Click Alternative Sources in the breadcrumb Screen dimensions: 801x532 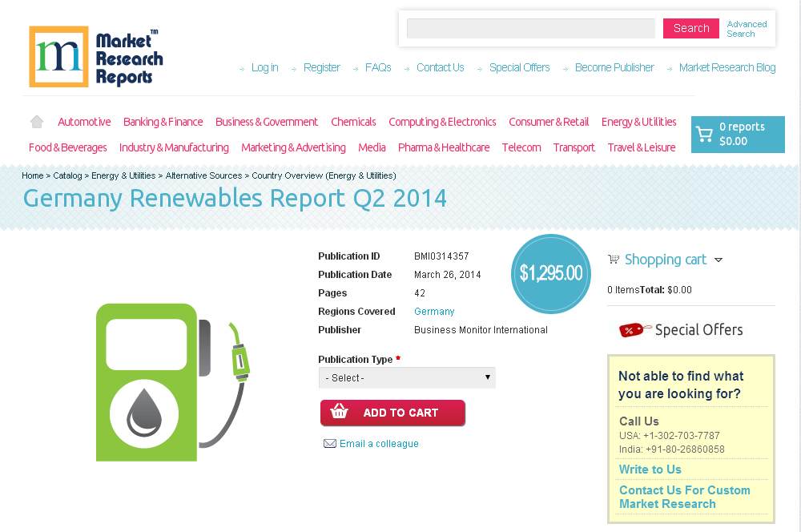coord(203,175)
